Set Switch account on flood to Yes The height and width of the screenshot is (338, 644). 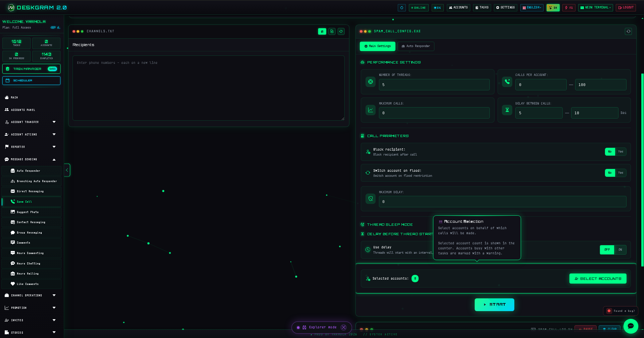point(621,173)
